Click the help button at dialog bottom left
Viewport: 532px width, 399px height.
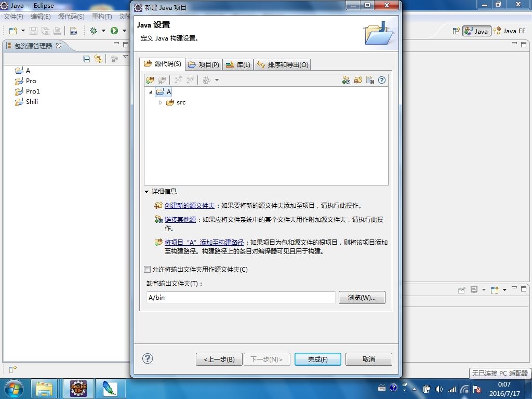[x=148, y=358]
